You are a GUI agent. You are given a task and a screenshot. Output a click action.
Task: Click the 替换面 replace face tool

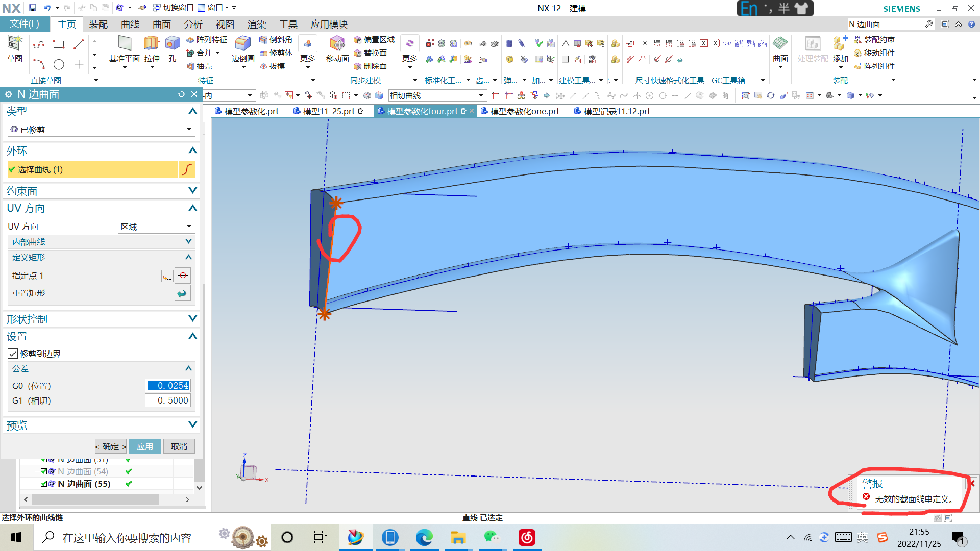pyautogui.click(x=370, y=53)
